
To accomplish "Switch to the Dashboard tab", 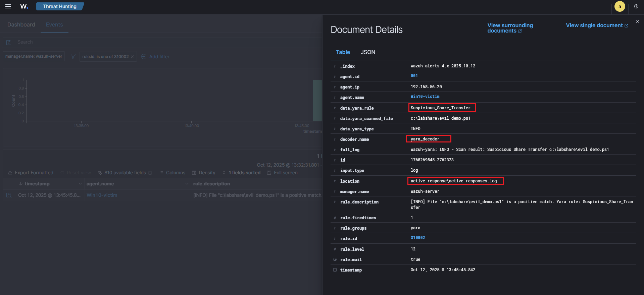I will coord(21,25).
